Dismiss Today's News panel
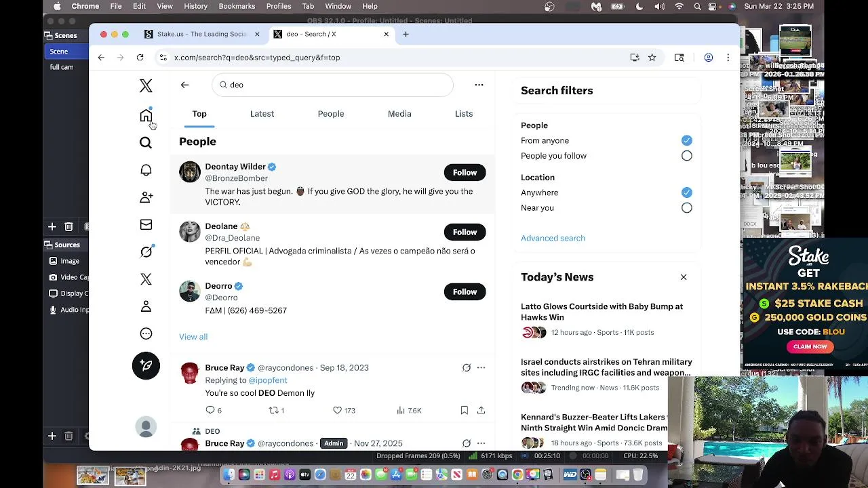Screen dimensions: 868x488 tap(684, 277)
